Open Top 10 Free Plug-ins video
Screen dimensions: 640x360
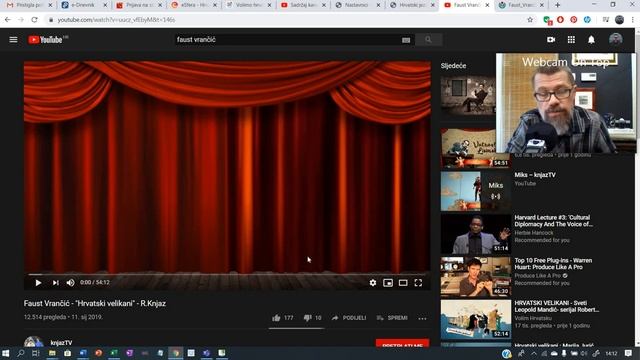[553, 264]
